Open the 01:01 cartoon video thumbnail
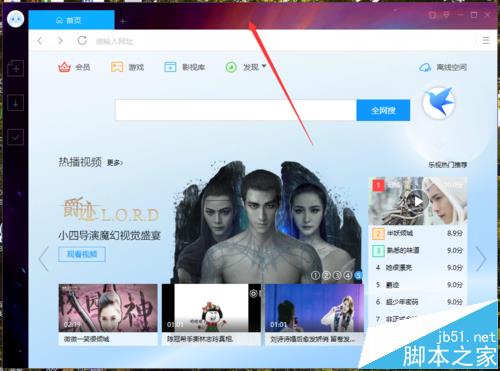Screen dimensions: 500x371 tap(211, 308)
